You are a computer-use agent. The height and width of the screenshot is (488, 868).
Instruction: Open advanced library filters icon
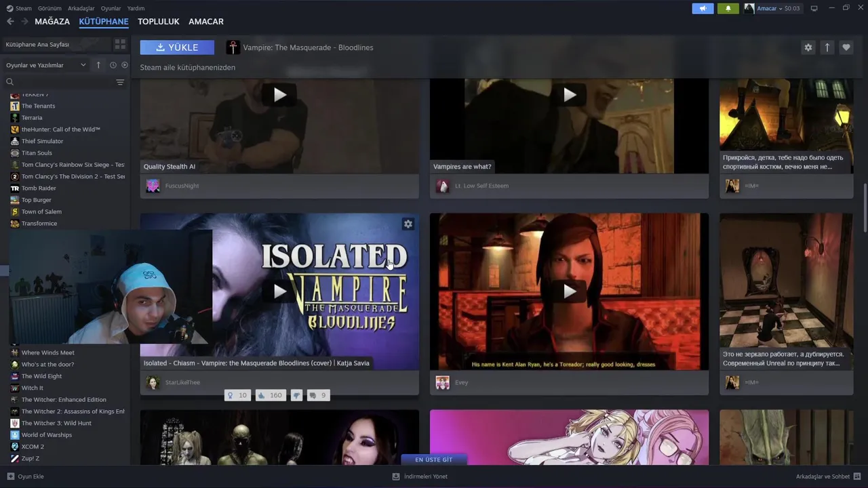pos(120,82)
